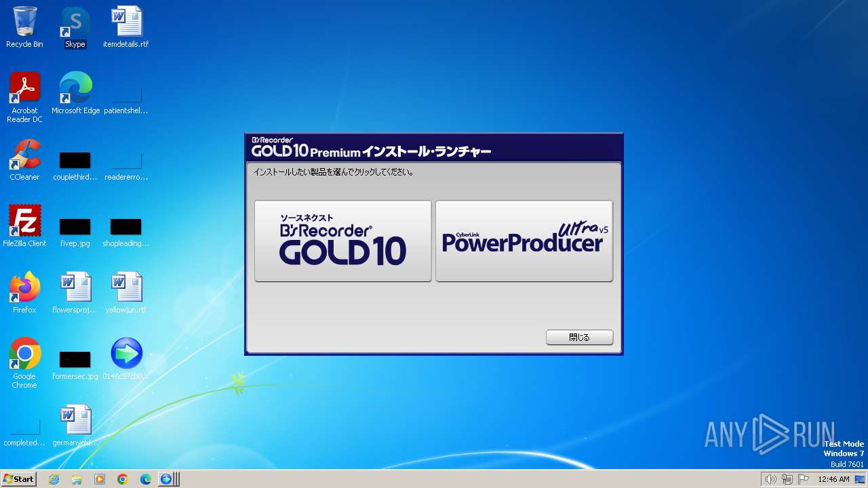Select couplethird... image file
The image size is (868, 488).
pos(75,166)
